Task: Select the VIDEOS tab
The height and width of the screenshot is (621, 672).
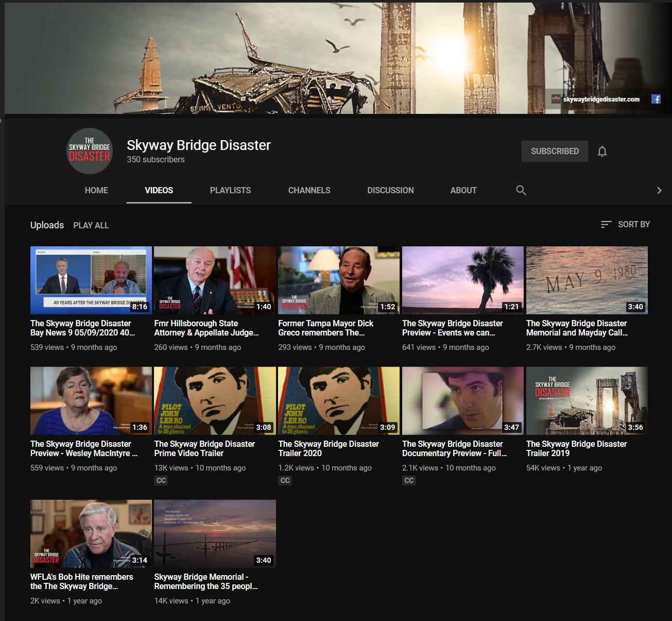Action: tap(159, 190)
